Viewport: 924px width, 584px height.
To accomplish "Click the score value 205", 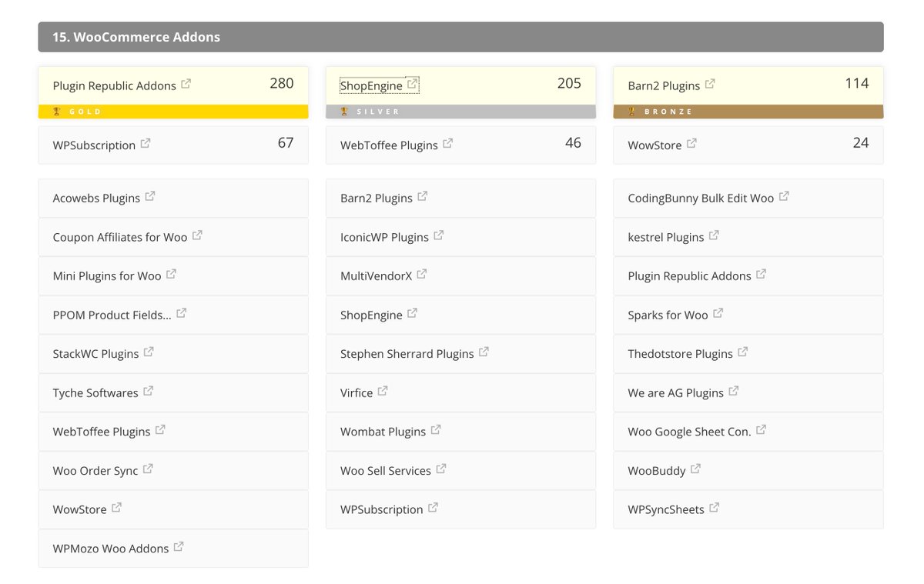I will point(569,83).
